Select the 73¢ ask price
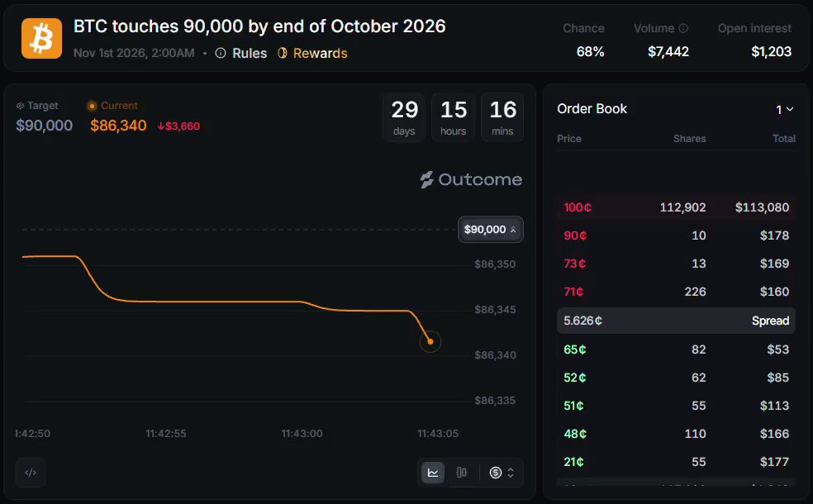The height and width of the screenshot is (504, 813). click(x=574, y=264)
